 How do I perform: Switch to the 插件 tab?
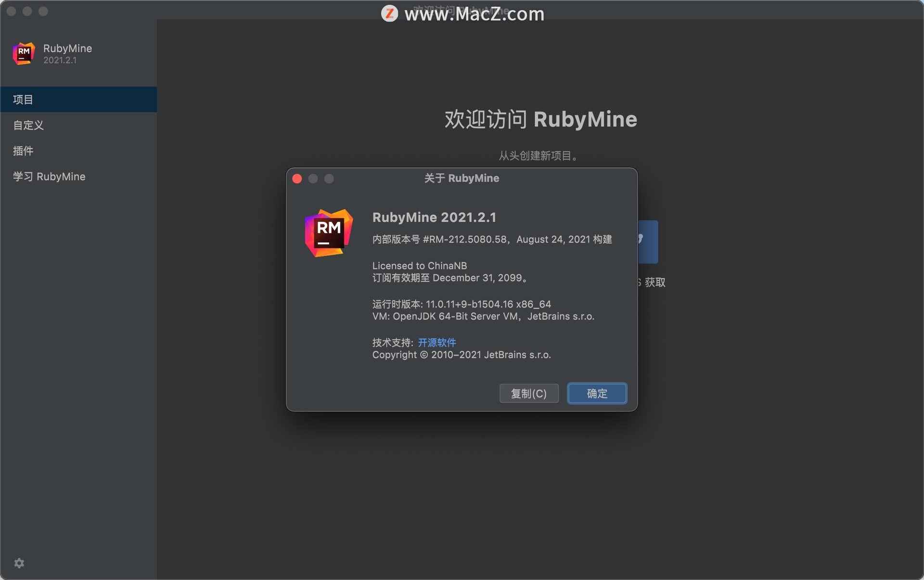tap(78, 151)
